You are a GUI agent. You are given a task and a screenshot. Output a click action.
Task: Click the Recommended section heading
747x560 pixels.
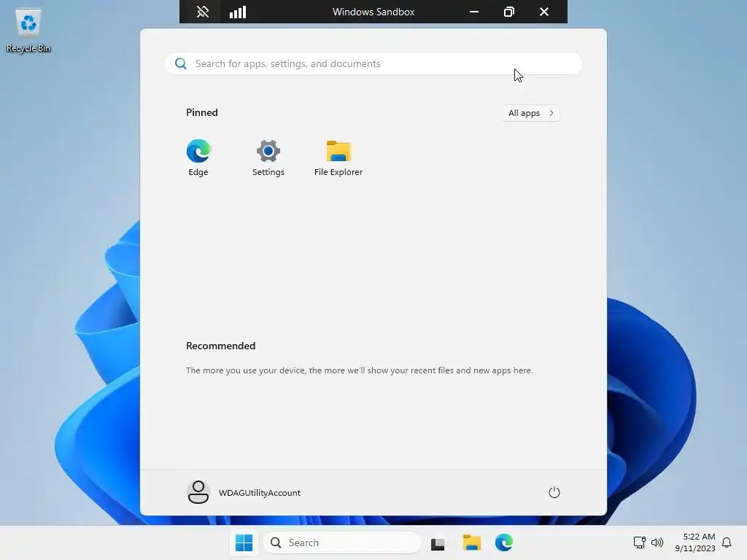coord(220,346)
